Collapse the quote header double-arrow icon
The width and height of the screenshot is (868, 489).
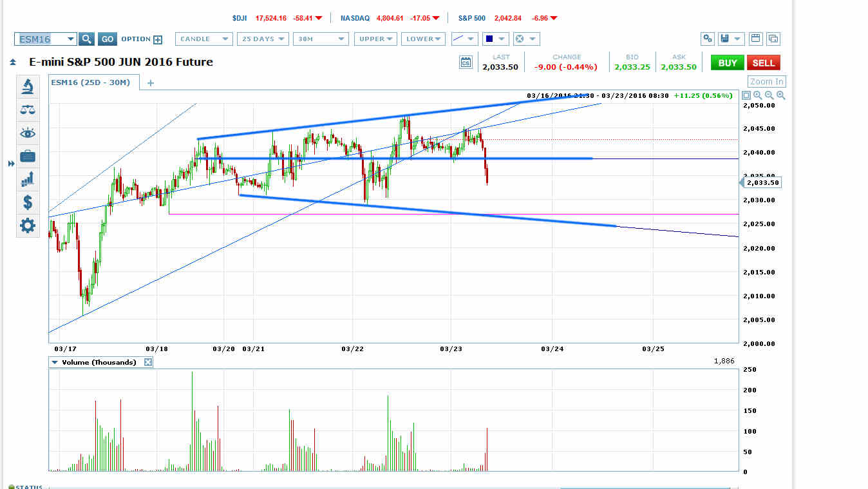(x=13, y=62)
